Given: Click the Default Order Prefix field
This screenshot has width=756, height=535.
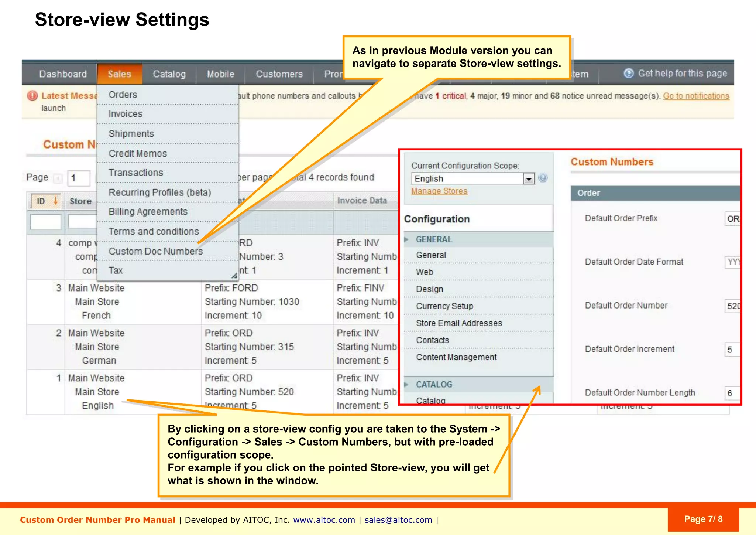Looking at the screenshot, I should coord(732,219).
